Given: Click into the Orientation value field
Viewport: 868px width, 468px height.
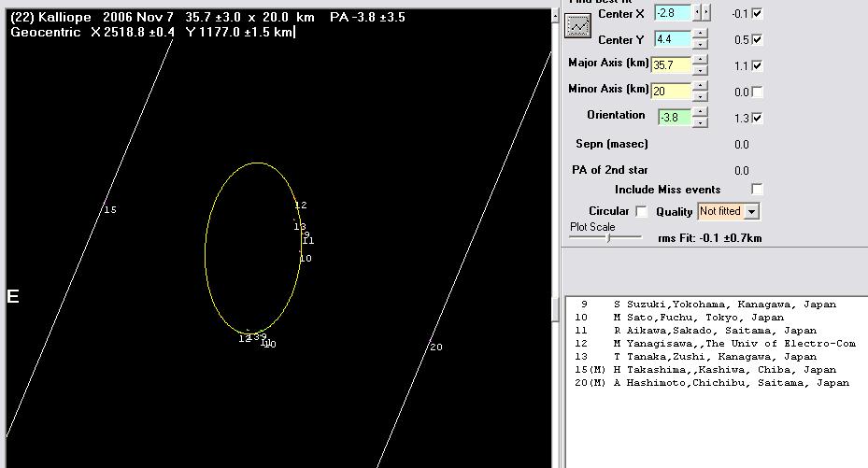Looking at the screenshot, I should (675, 118).
